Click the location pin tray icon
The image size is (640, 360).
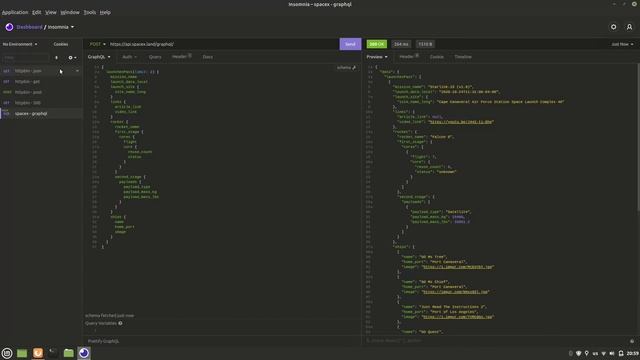click(587, 353)
